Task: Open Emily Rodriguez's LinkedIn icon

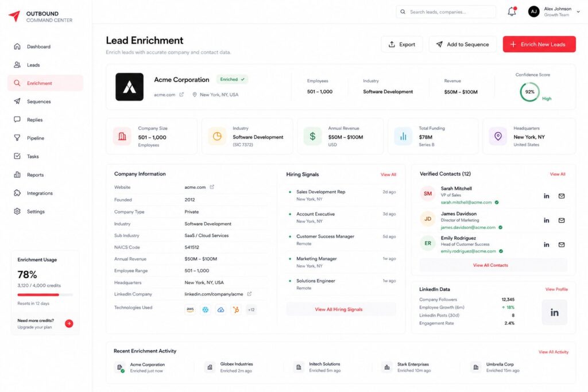Action: click(547, 244)
